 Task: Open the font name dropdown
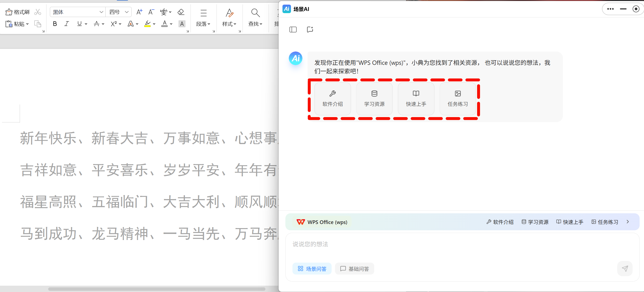pyautogui.click(x=101, y=12)
